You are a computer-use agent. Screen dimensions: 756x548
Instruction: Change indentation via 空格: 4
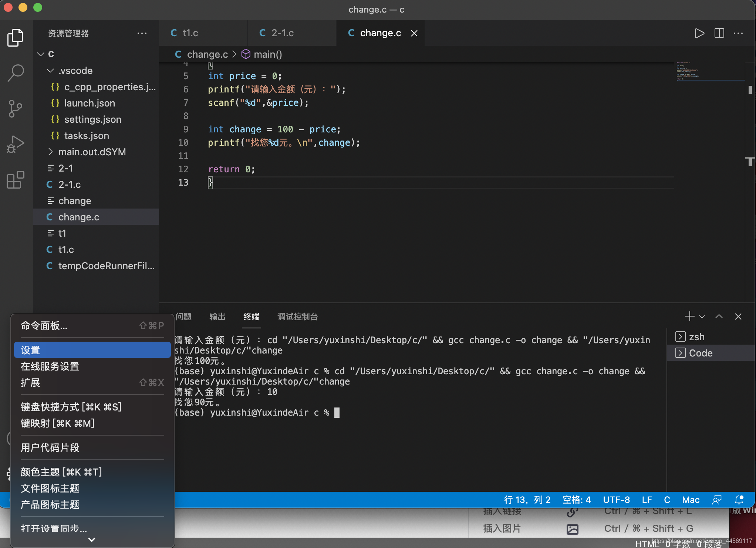coord(577,500)
